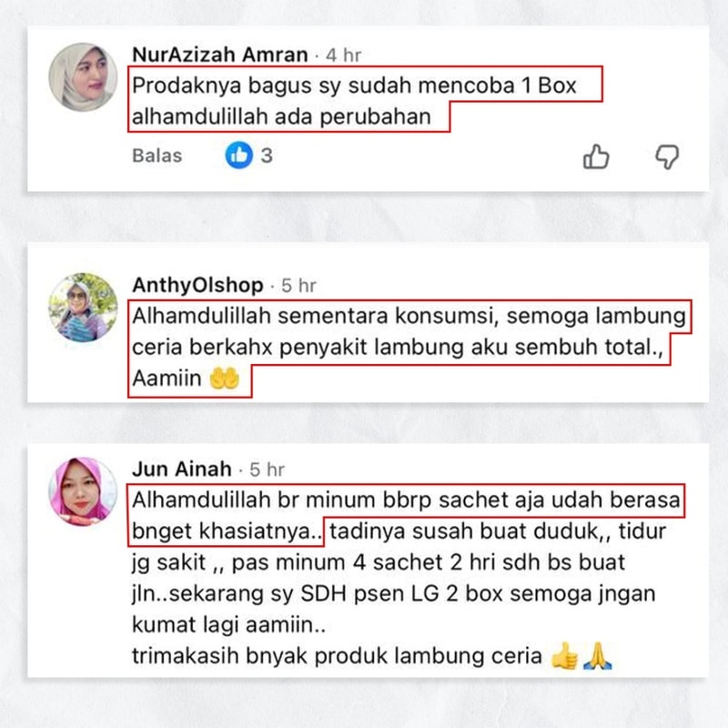The height and width of the screenshot is (728, 728).
Task: Click the thumbs-down icon on NurAzizah's comment
Action: click(x=667, y=157)
